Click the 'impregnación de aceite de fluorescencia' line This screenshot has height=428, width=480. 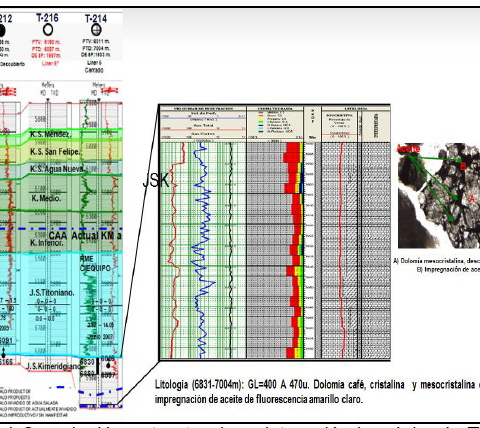coord(258,399)
